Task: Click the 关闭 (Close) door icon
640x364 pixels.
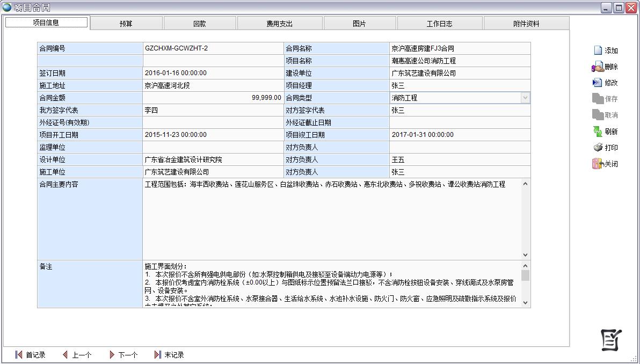Action: [598, 164]
